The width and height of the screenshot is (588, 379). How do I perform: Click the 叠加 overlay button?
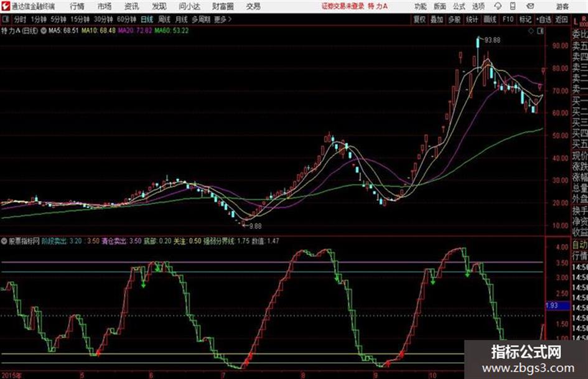(x=437, y=19)
